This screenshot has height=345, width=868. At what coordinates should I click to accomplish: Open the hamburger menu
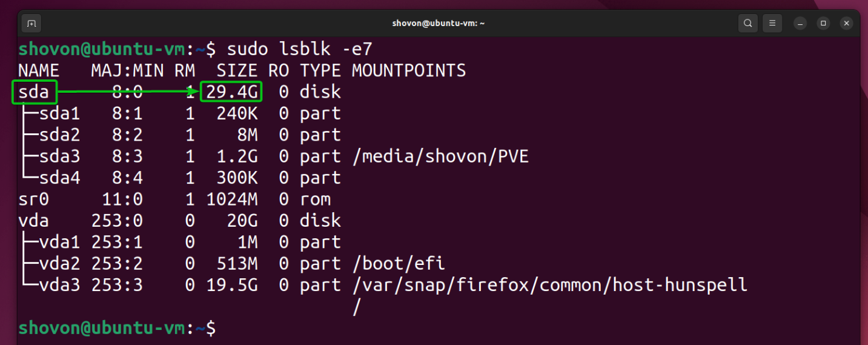[x=772, y=24]
